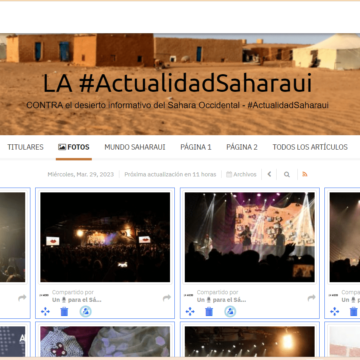
Task: Click 'Compartido por' on night crowd card
Action: (73, 292)
